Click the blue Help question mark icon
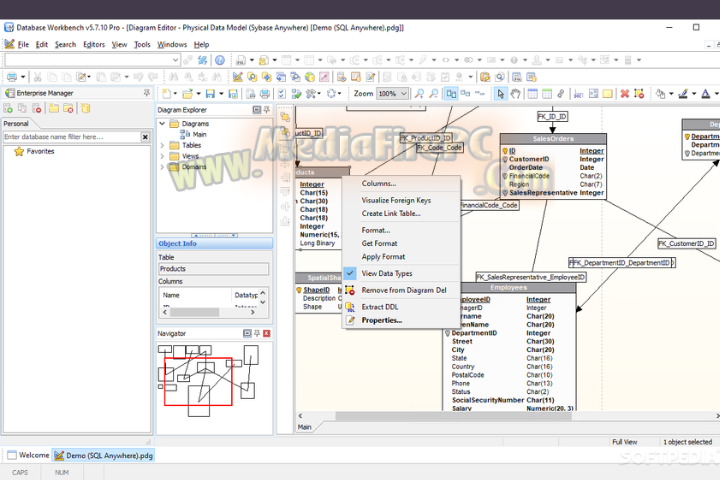Viewport: 720px width, 480px height. point(220,60)
